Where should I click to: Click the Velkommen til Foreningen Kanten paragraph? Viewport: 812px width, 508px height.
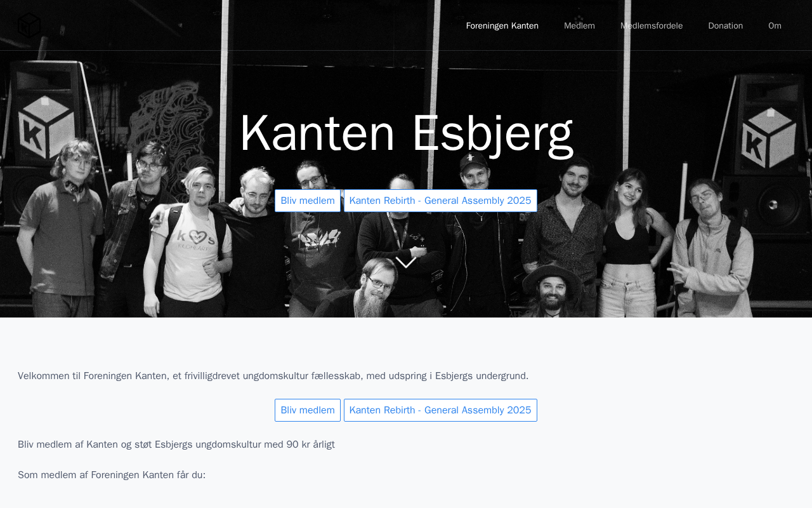pyautogui.click(x=273, y=376)
